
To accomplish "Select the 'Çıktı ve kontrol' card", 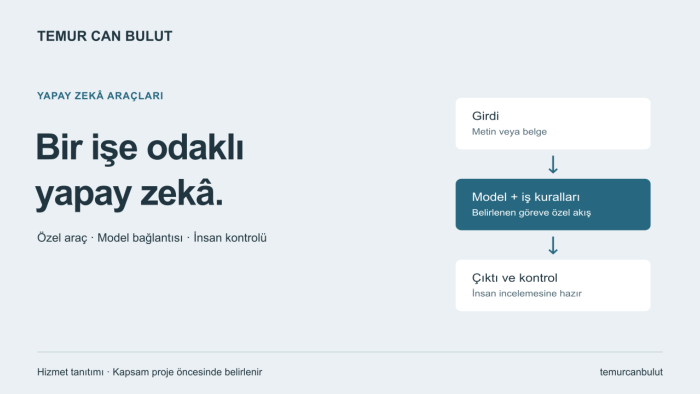I will (x=553, y=285).
